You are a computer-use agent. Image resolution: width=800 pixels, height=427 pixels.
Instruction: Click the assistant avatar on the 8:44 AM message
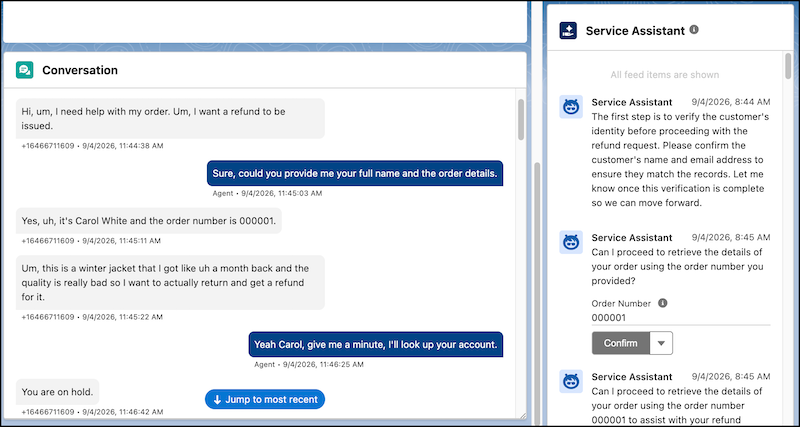571,107
